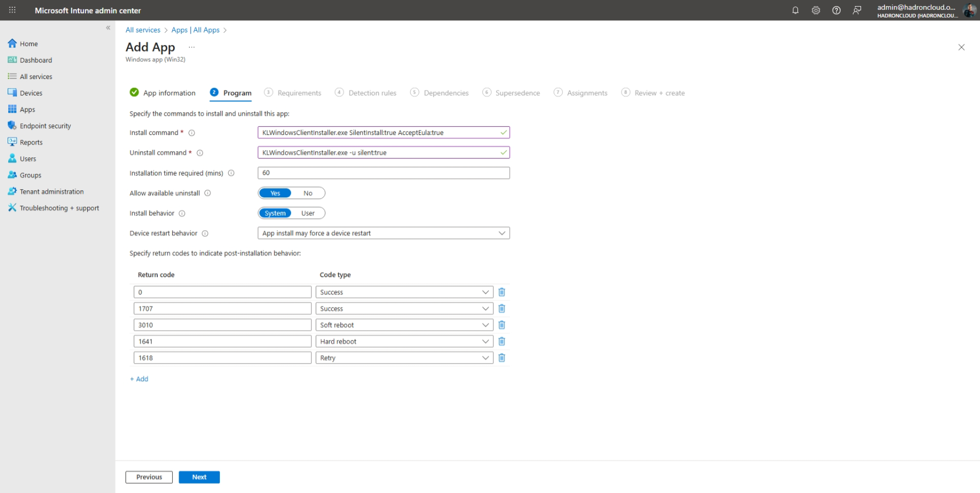
Task: Delete the 1707 return code row
Action: tap(502, 309)
